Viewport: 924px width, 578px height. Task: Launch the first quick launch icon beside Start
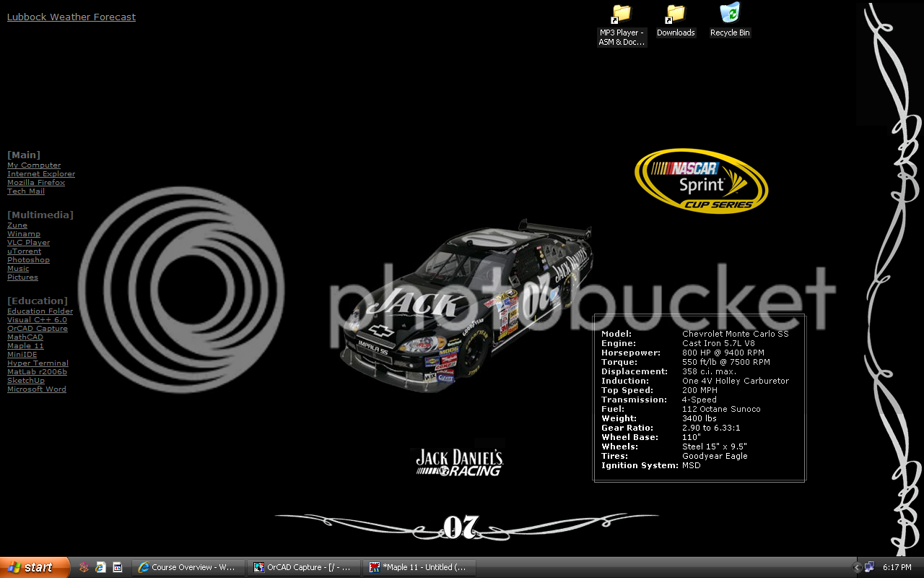coord(84,567)
